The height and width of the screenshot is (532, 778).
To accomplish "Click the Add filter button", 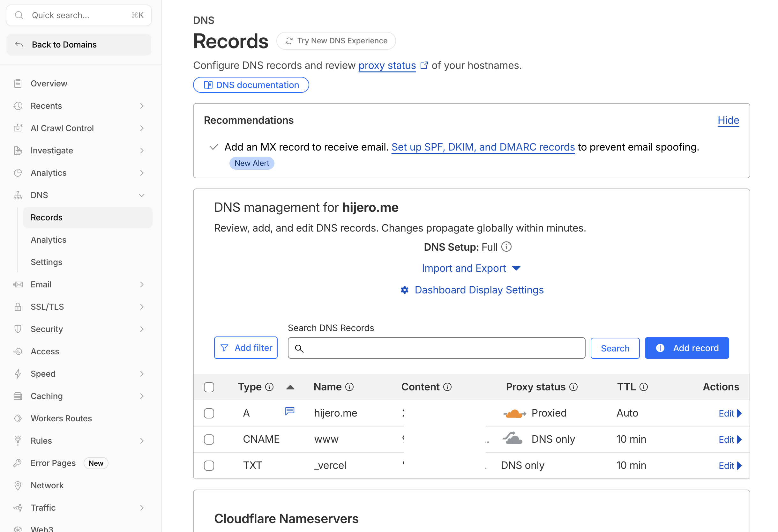I will click(246, 348).
